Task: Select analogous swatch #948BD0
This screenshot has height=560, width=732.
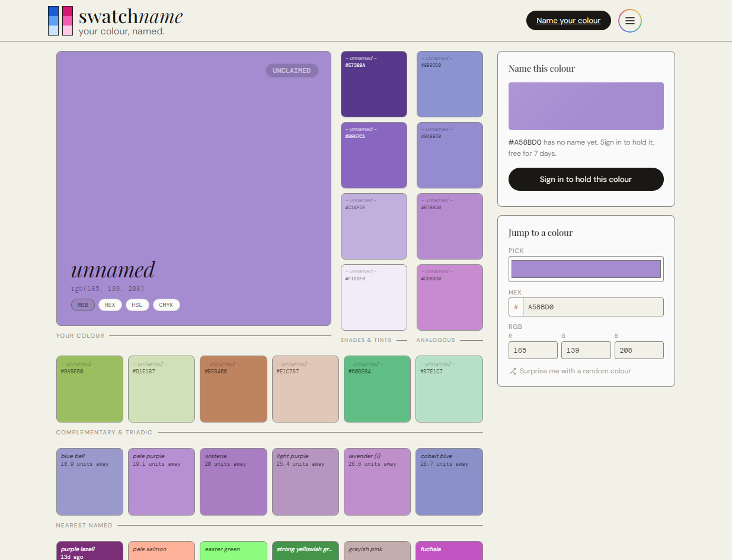Action: click(x=450, y=155)
